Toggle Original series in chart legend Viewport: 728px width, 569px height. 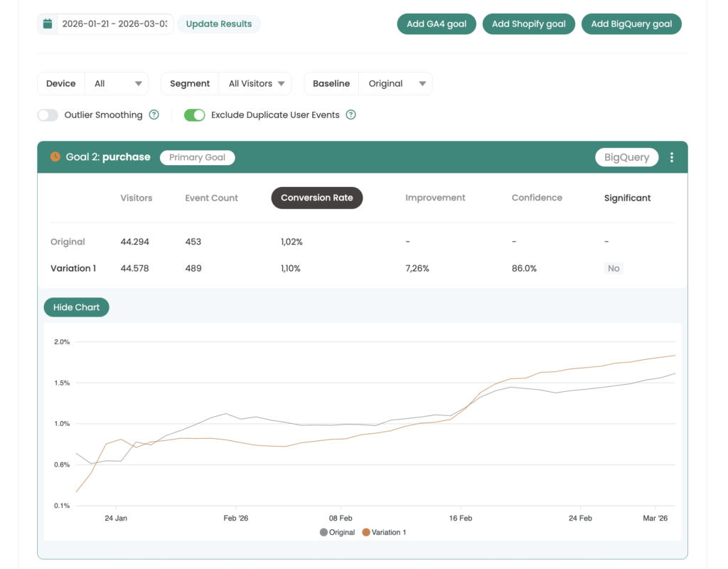338,532
